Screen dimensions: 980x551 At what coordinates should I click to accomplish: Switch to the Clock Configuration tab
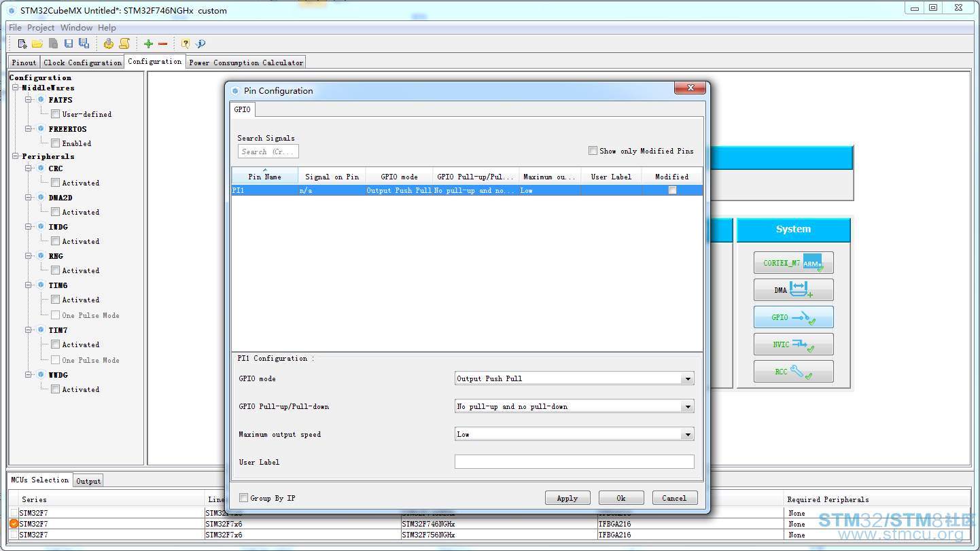82,63
